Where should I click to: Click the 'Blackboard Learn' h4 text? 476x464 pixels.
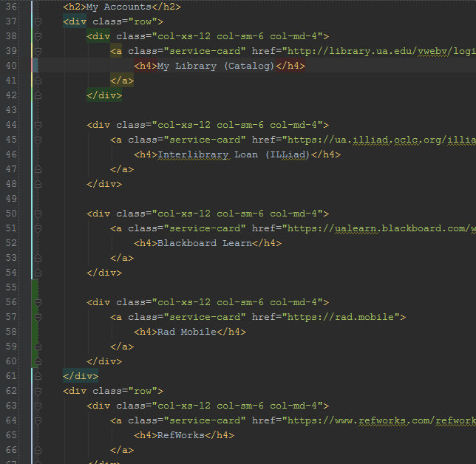coord(205,243)
